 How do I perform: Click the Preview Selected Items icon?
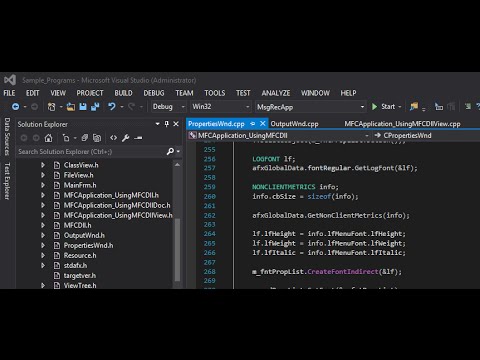[138, 138]
